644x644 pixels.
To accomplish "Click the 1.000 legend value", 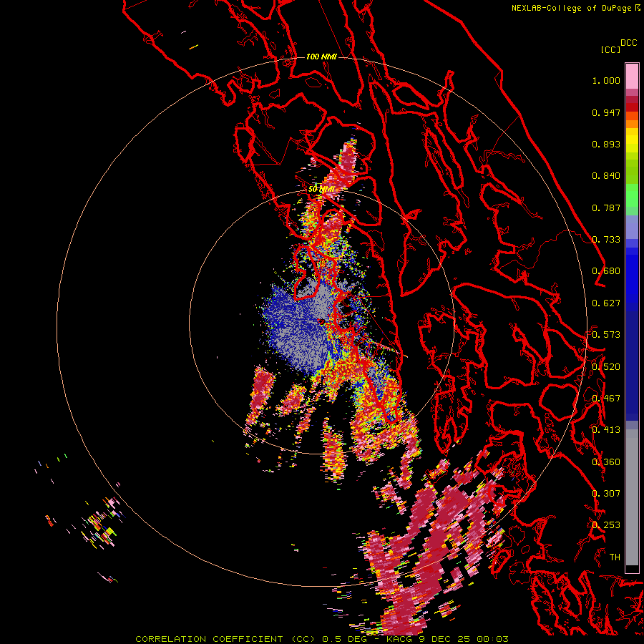I will pos(606,80).
